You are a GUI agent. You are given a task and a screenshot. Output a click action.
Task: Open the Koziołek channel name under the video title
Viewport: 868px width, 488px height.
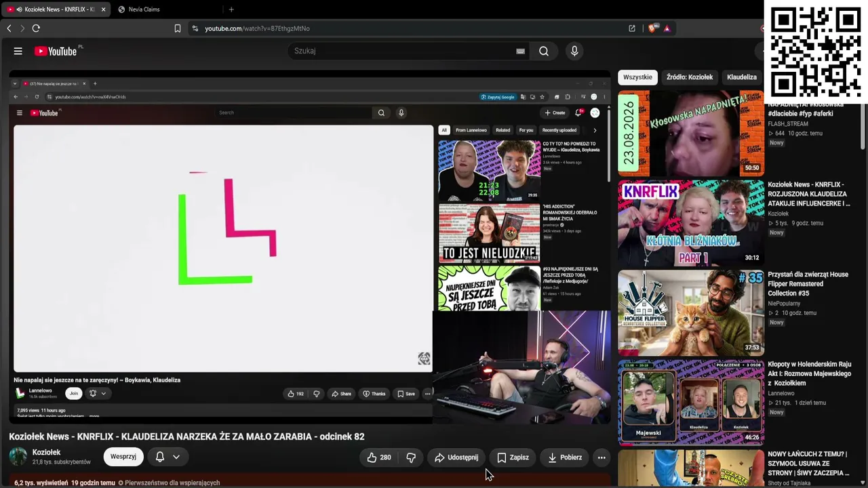[47, 452]
